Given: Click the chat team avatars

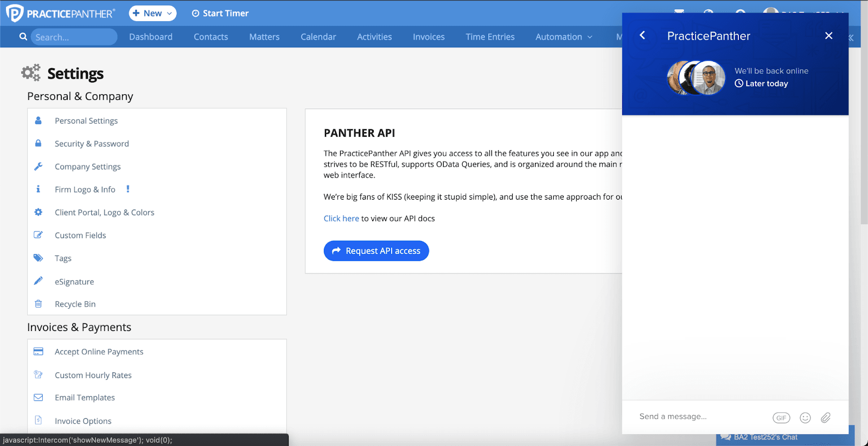Looking at the screenshot, I should (696, 78).
